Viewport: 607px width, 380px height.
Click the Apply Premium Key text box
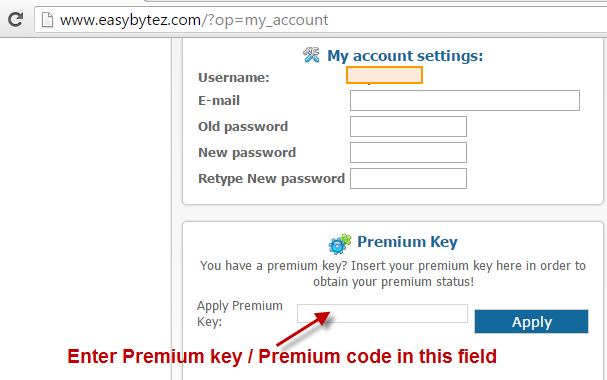point(382,313)
